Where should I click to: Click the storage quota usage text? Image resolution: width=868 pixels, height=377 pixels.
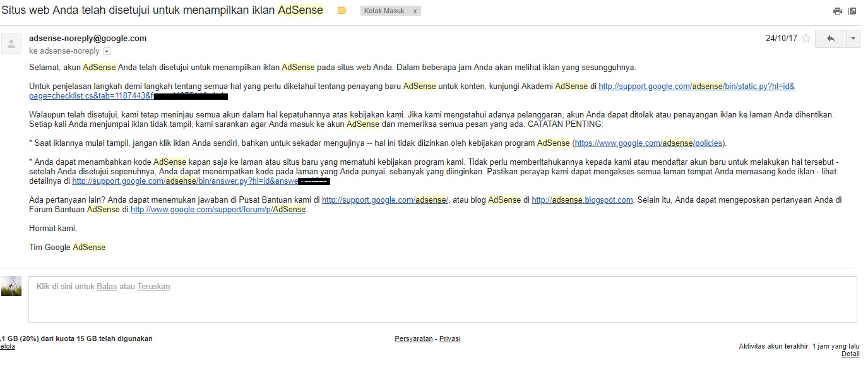pyautogui.click(x=76, y=338)
